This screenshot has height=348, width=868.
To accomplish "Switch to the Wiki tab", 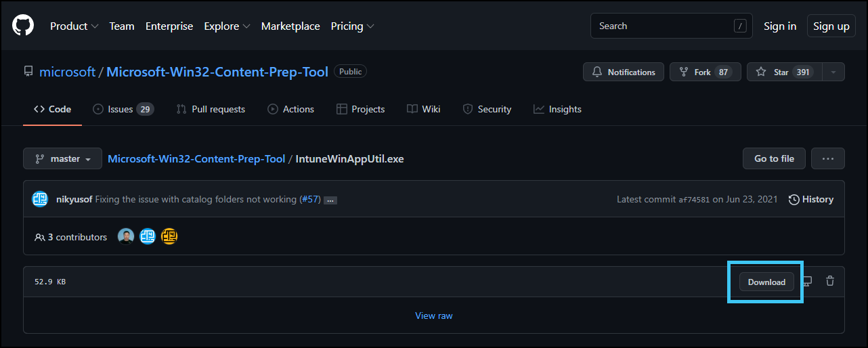I will point(424,109).
